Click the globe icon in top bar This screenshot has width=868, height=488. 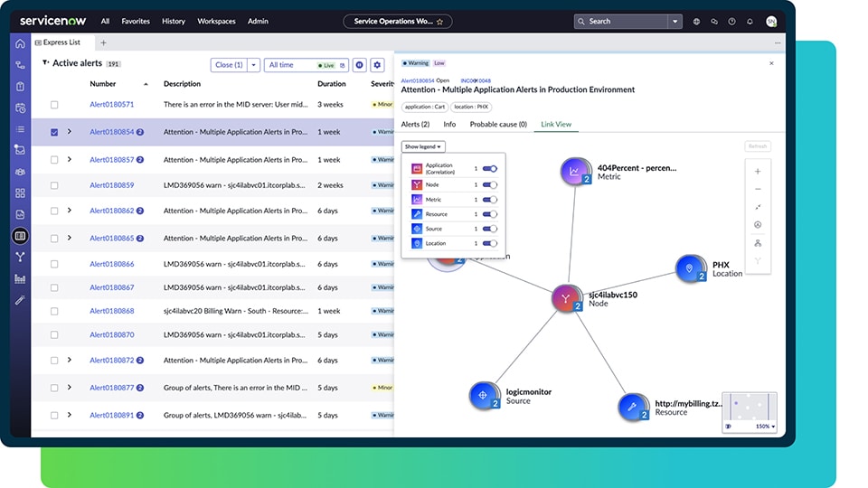696,22
